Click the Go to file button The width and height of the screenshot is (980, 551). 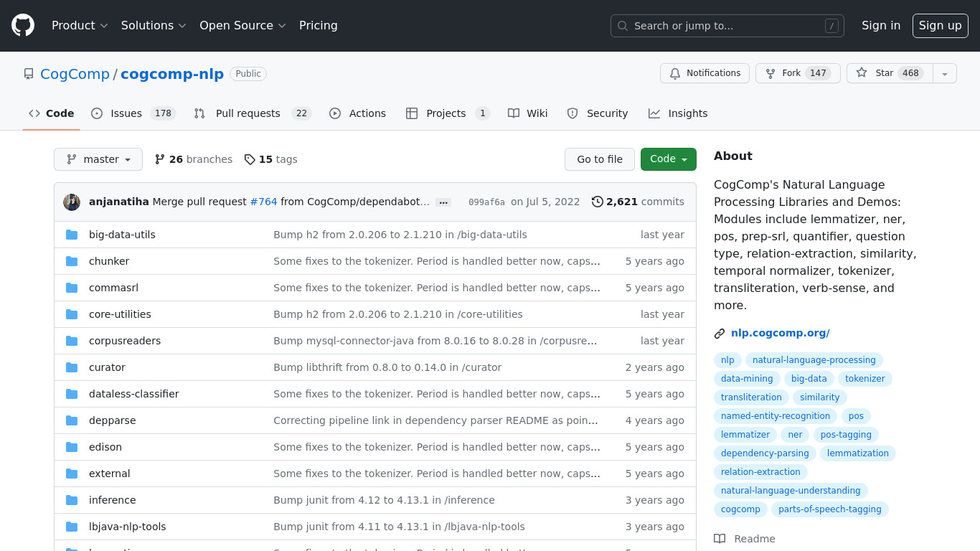click(600, 159)
